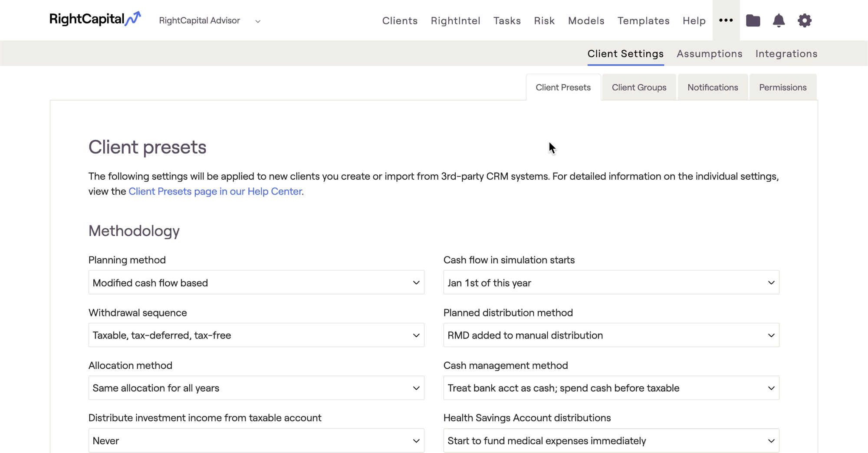The height and width of the screenshot is (453, 868).
Task: Open the Cash management method dropdown
Action: (x=611, y=388)
